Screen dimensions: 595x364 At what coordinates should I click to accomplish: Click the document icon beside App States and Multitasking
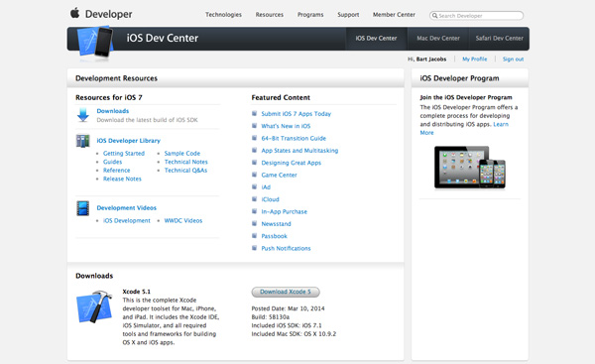[x=254, y=150]
